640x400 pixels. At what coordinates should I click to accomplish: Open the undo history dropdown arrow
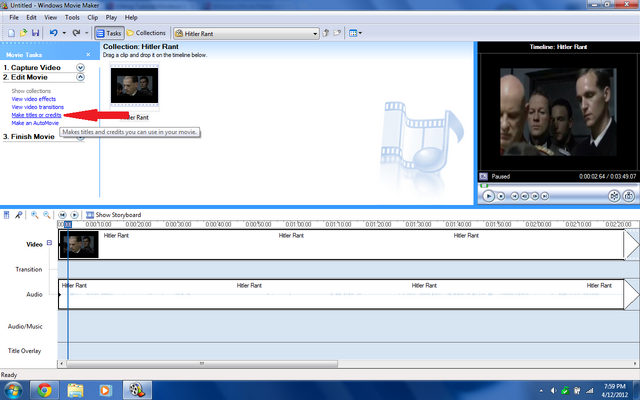(x=64, y=33)
